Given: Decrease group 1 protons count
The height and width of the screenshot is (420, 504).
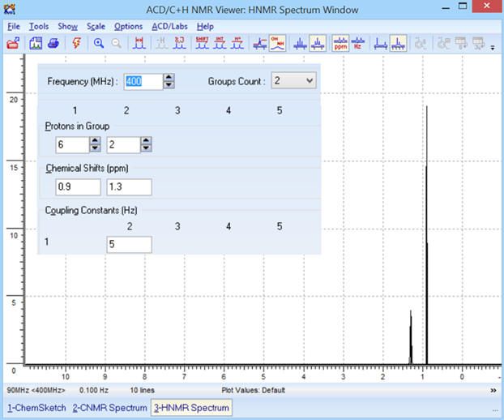Looking at the screenshot, I should [95, 148].
